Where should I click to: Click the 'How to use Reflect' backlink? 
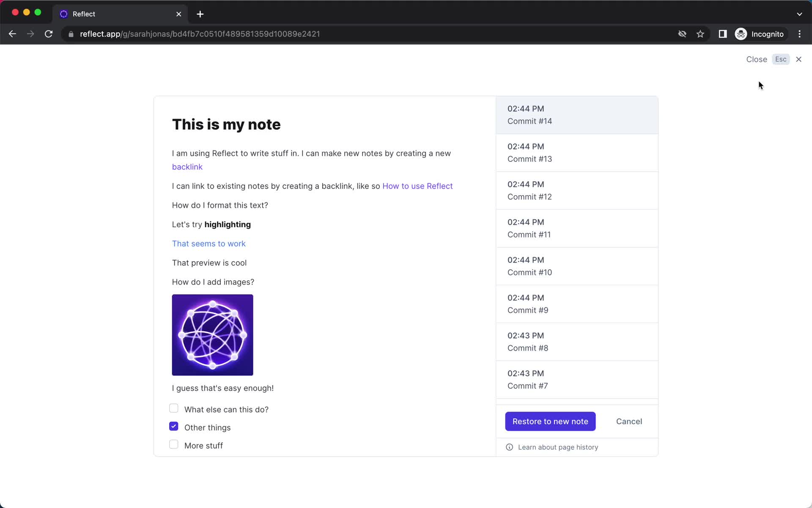click(417, 185)
